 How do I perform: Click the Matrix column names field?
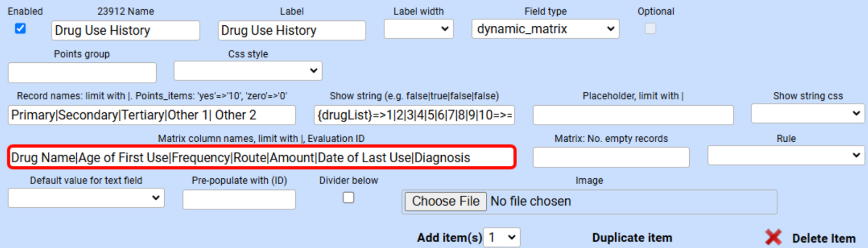261,157
